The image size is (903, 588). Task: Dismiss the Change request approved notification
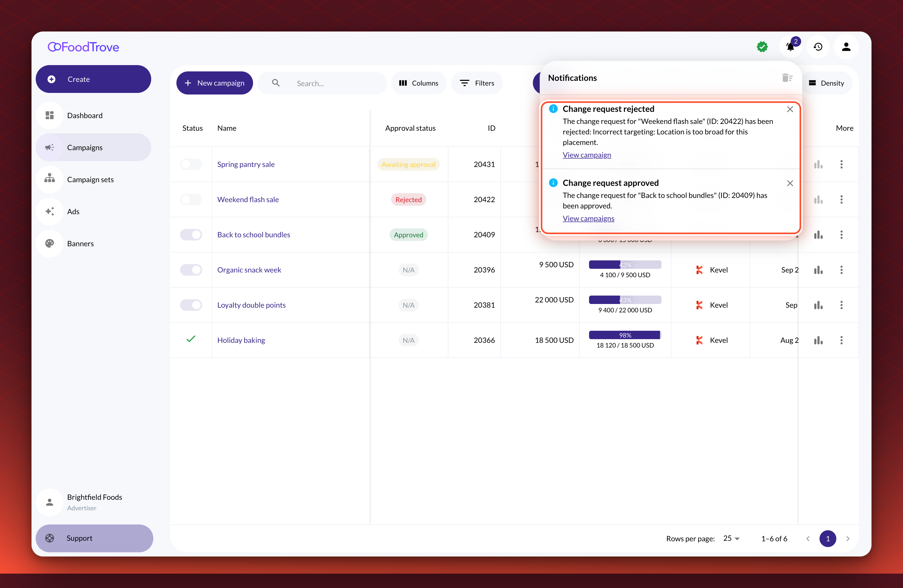click(x=790, y=183)
